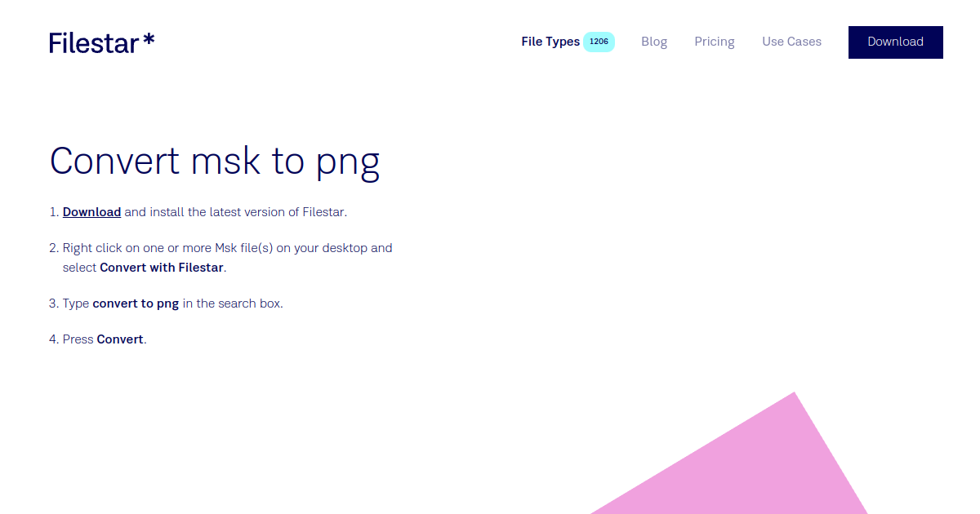Click the asterisk in the Filestar logo

149,38
